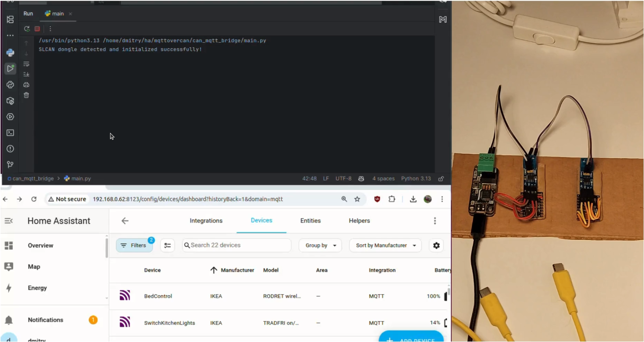Change LF line separator setting

(x=326, y=179)
